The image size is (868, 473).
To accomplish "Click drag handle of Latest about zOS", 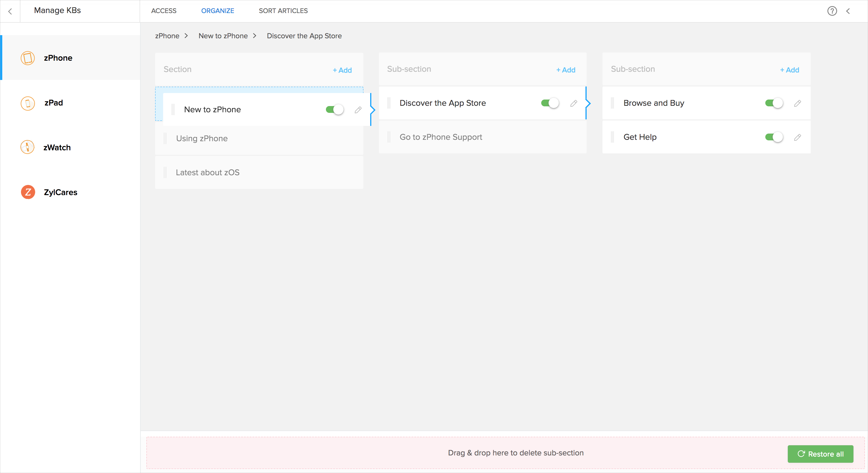I will click(165, 172).
